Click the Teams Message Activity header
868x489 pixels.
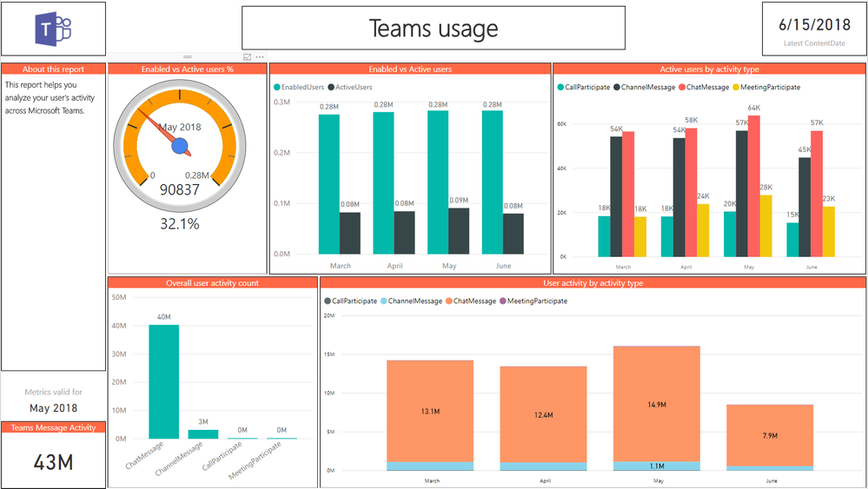(53, 427)
